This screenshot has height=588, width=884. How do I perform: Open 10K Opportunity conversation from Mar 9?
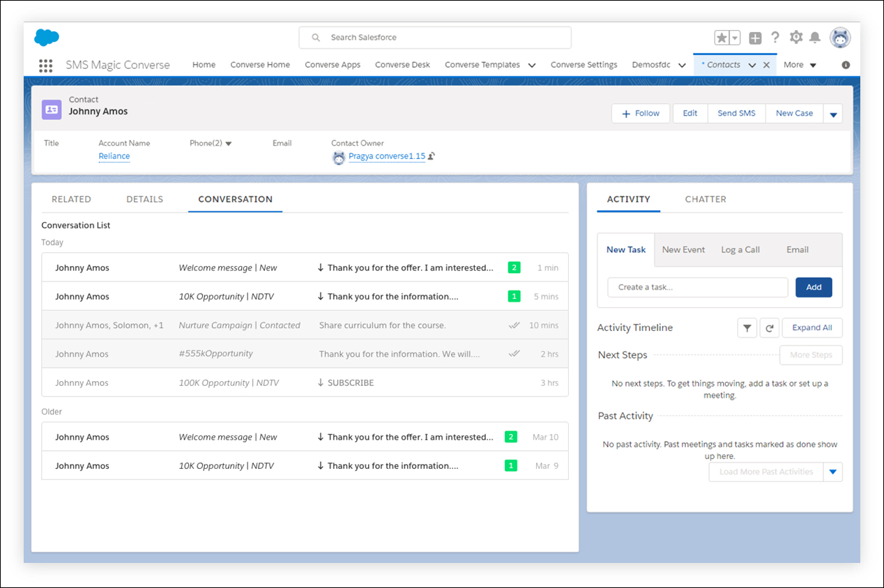pyautogui.click(x=305, y=465)
